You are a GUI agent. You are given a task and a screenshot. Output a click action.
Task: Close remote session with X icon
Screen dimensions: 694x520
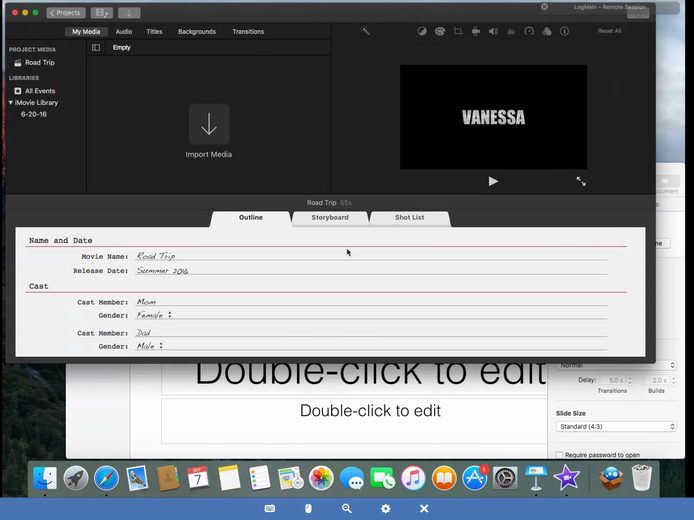tap(424, 508)
